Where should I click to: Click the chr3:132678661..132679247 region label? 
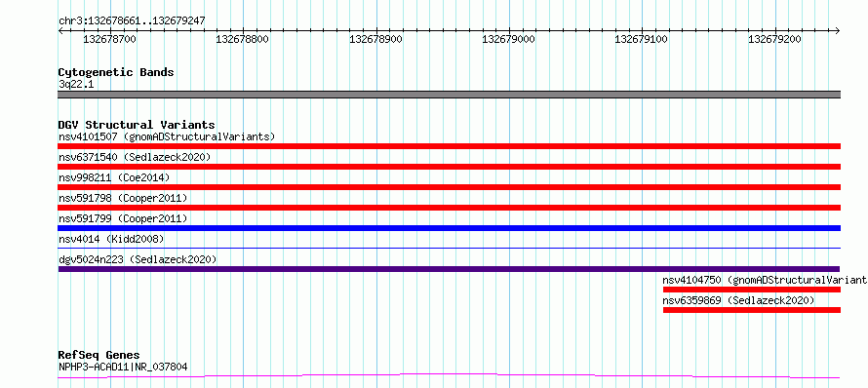coord(132,21)
